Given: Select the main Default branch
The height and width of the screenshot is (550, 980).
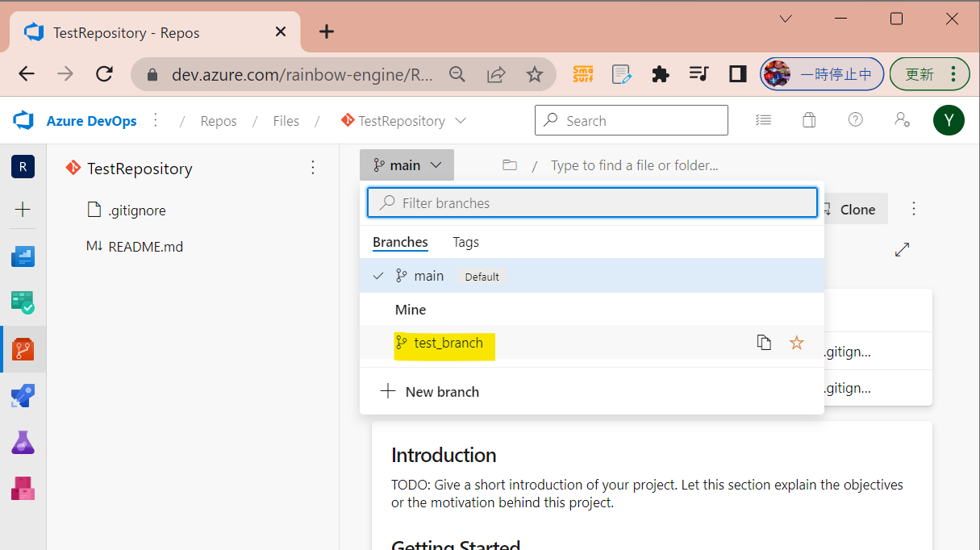Looking at the screenshot, I should pos(592,276).
